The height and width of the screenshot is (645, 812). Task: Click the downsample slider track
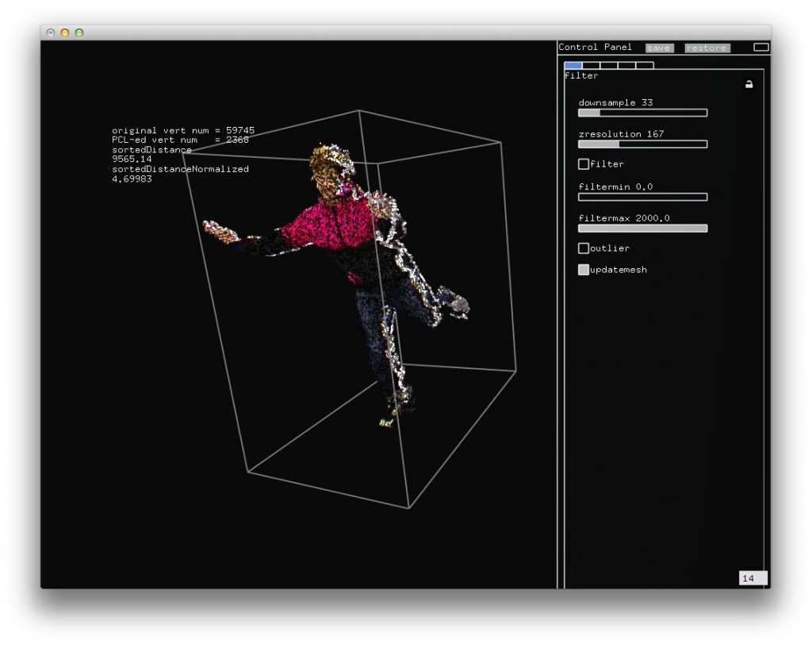click(642, 113)
